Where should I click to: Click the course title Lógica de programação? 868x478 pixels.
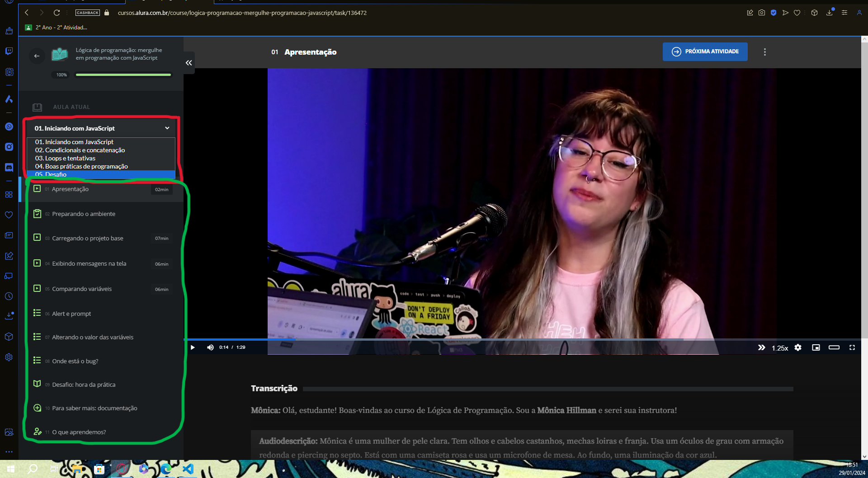[119, 54]
